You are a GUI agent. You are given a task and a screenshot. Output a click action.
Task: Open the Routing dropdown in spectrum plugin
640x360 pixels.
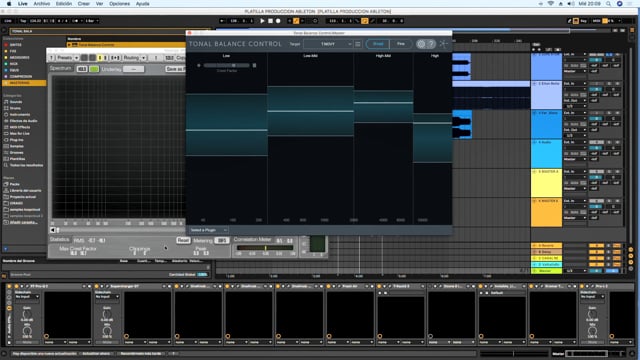(x=134, y=58)
